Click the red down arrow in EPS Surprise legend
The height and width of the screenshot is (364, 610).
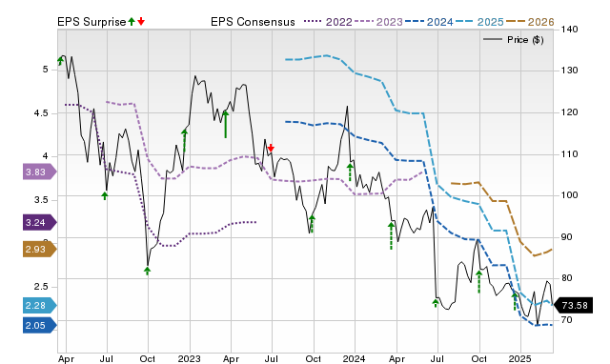coord(141,22)
